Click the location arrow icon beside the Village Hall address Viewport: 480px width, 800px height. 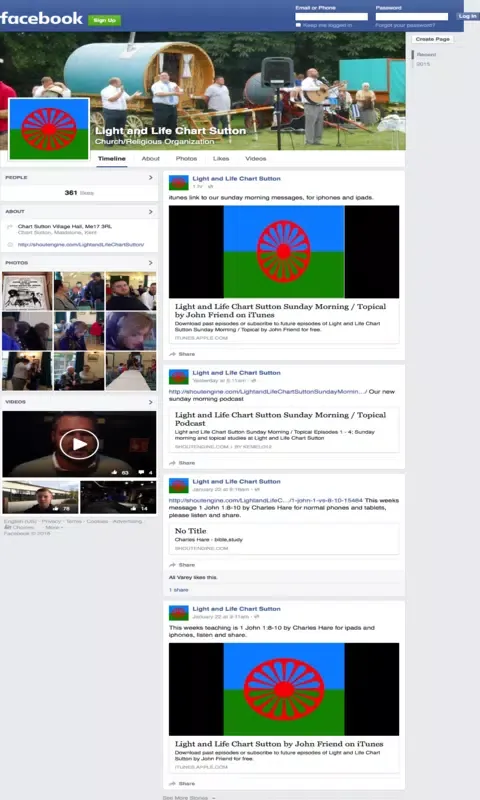pyautogui.click(x=10, y=227)
